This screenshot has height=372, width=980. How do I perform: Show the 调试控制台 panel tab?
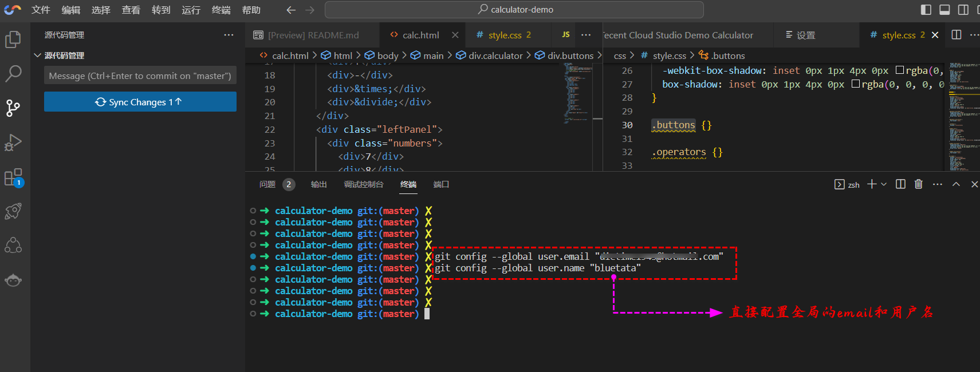[364, 184]
